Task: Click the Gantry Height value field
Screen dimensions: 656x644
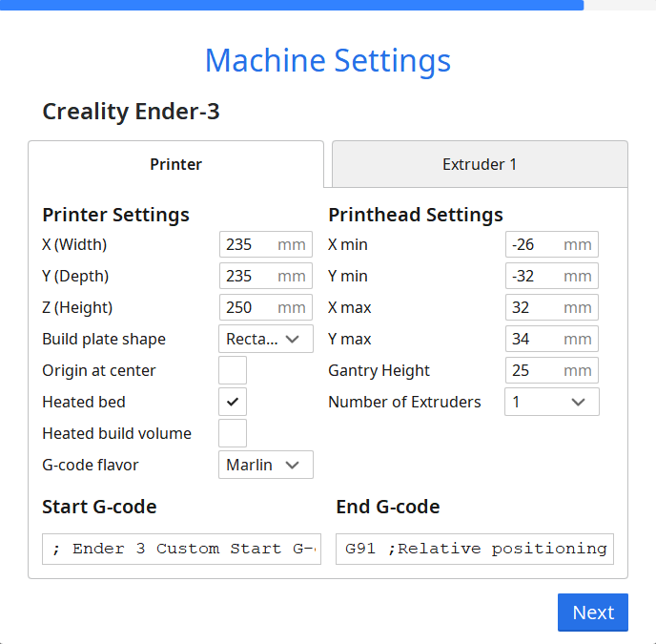Action: 552,370
